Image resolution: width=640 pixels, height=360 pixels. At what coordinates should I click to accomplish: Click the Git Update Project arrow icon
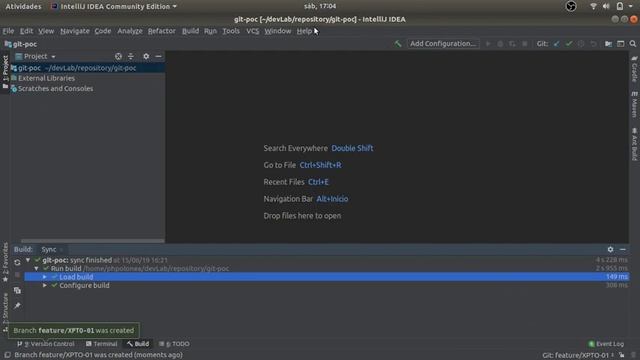coord(557,44)
